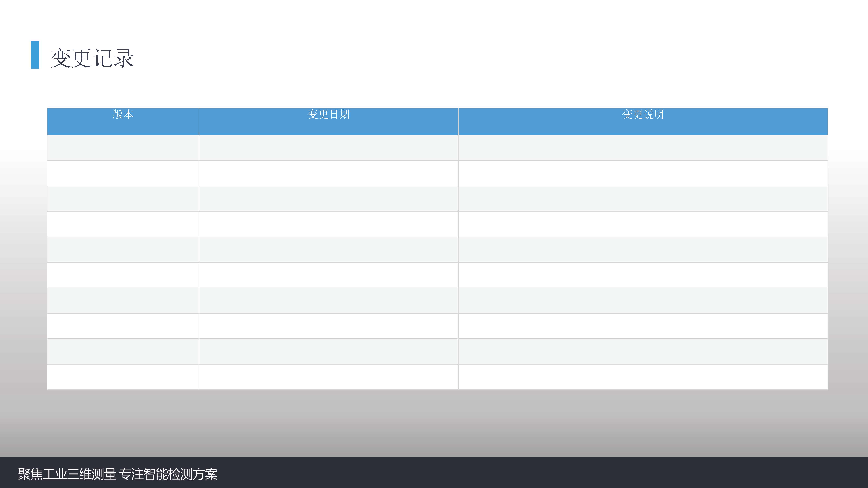Select eighth row cell in 变更日期 column
The image size is (868, 488).
[328, 326]
